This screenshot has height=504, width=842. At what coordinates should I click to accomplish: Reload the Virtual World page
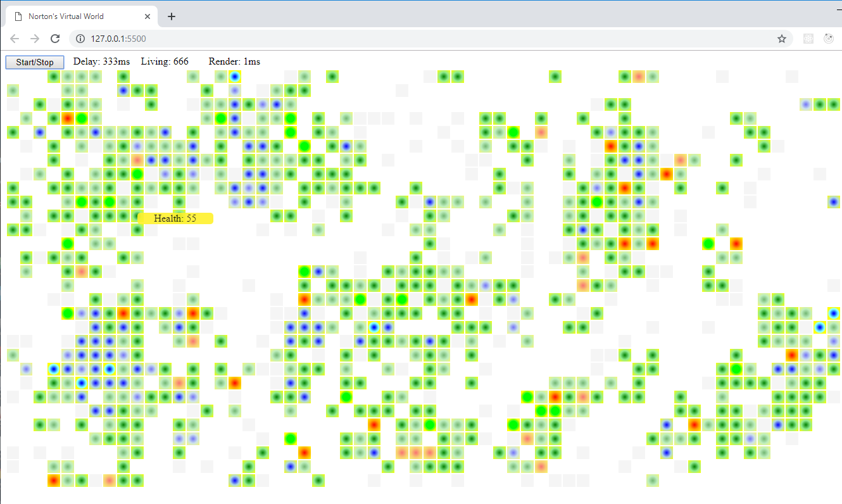[55, 39]
